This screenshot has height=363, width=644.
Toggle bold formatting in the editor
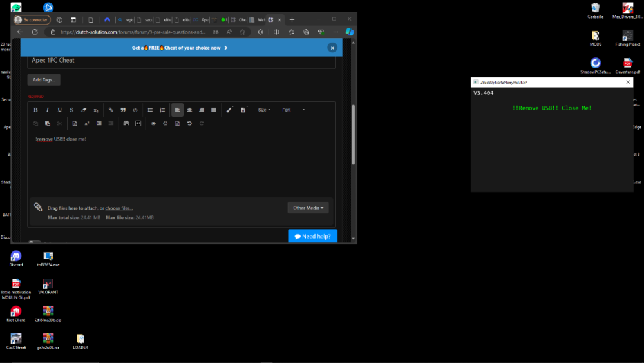click(x=35, y=110)
